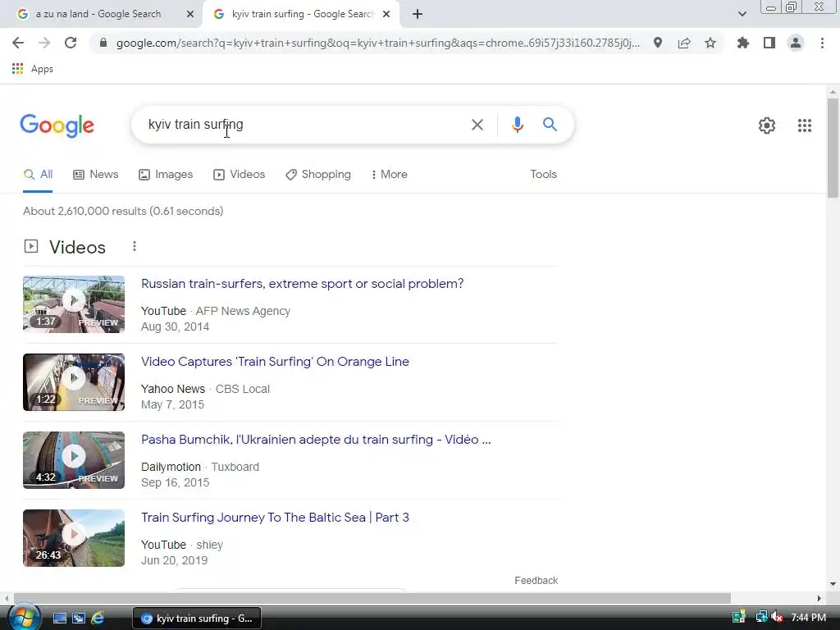Image resolution: width=840 pixels, height=630 pixels.
Task: Click the vertical scrollbar thumb
Action: point(833,148)
